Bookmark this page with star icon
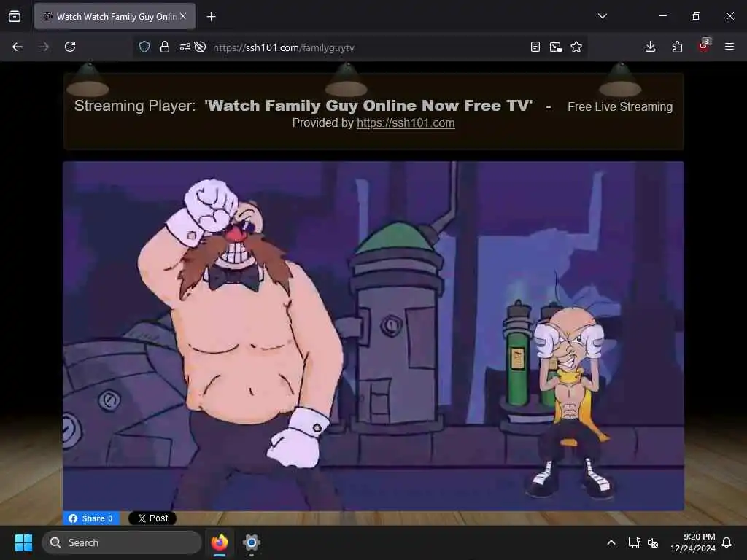 (x=576, y=47)
